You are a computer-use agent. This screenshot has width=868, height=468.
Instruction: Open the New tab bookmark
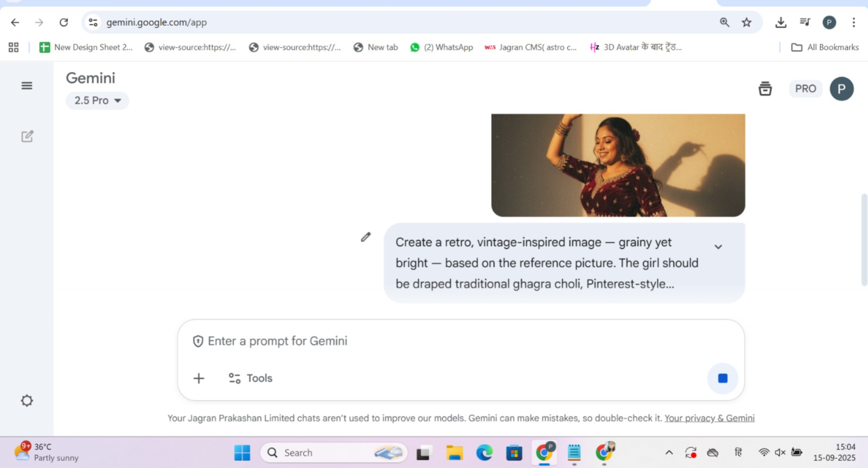pos(376,47)
